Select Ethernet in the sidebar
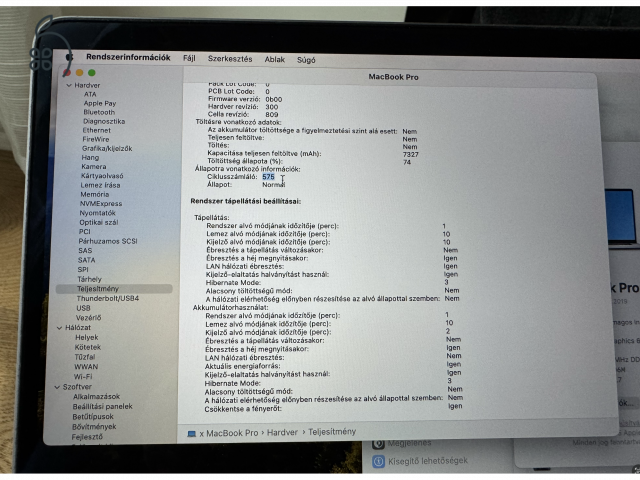This screenshot has width=640, height=480. pos(97,130)
